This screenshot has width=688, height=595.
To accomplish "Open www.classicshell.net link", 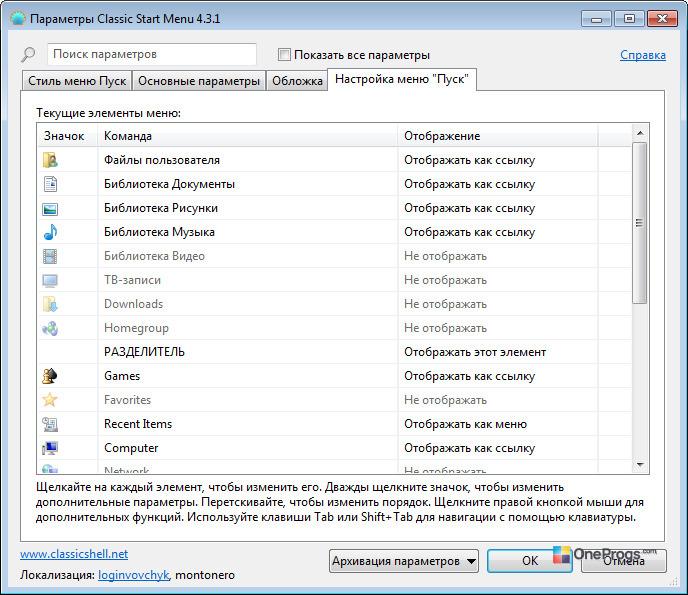I will (x=74, y=554).
